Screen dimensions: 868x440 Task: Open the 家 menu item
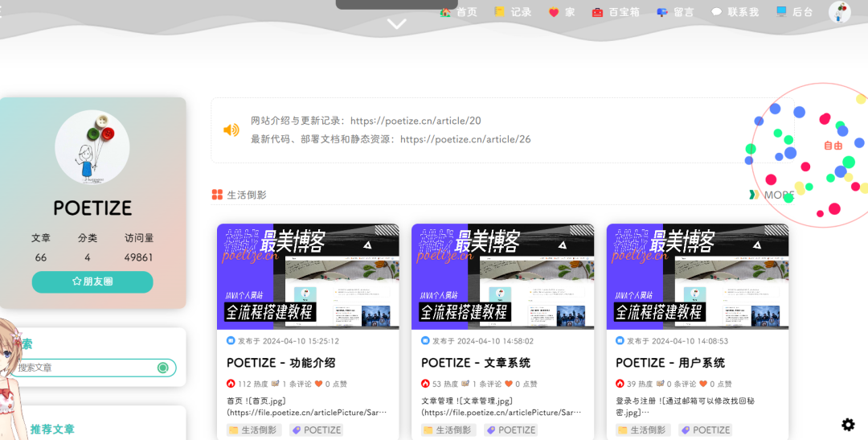tap(561, 11)
